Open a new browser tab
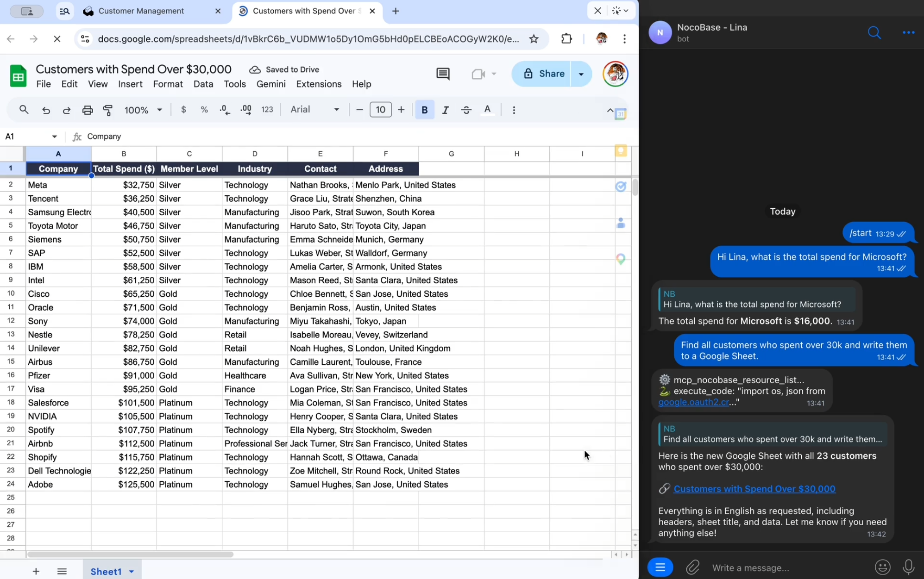 point(396,11)
